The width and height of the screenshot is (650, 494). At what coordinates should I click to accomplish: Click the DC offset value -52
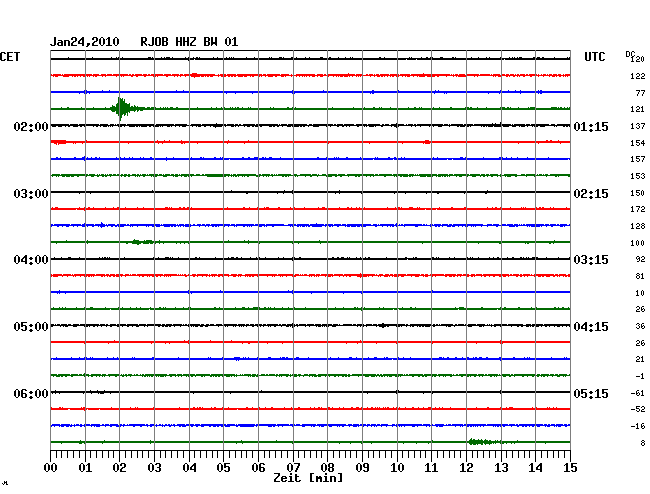638,409
